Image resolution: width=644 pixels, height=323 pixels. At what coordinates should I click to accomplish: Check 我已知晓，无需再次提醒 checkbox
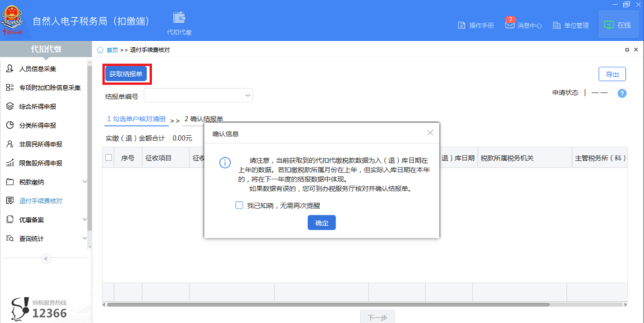click(x=239, y=204)
